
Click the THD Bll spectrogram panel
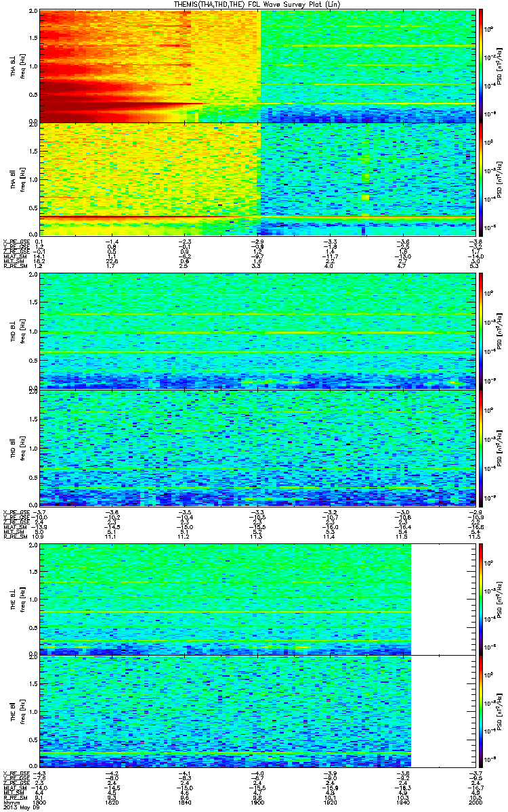coord(257,448)
